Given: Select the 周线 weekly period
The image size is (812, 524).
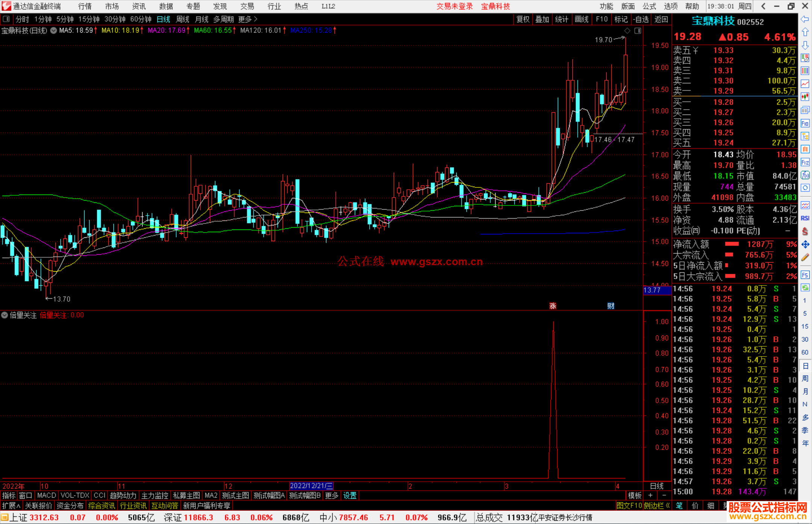Looking at the screenshot, I should coord(183,19).
